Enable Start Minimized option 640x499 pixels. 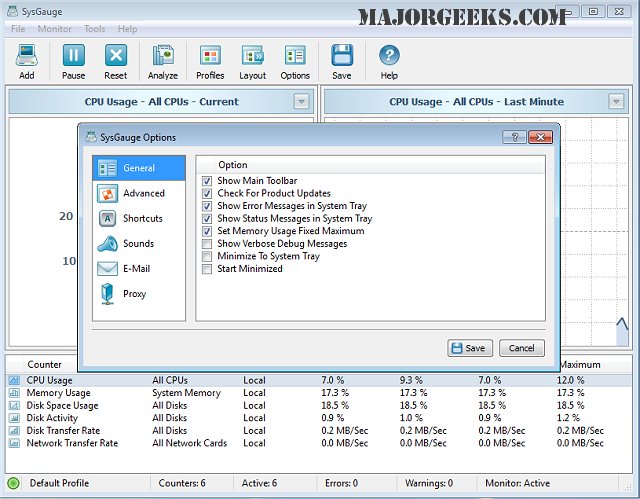click(x=207, y=269)
